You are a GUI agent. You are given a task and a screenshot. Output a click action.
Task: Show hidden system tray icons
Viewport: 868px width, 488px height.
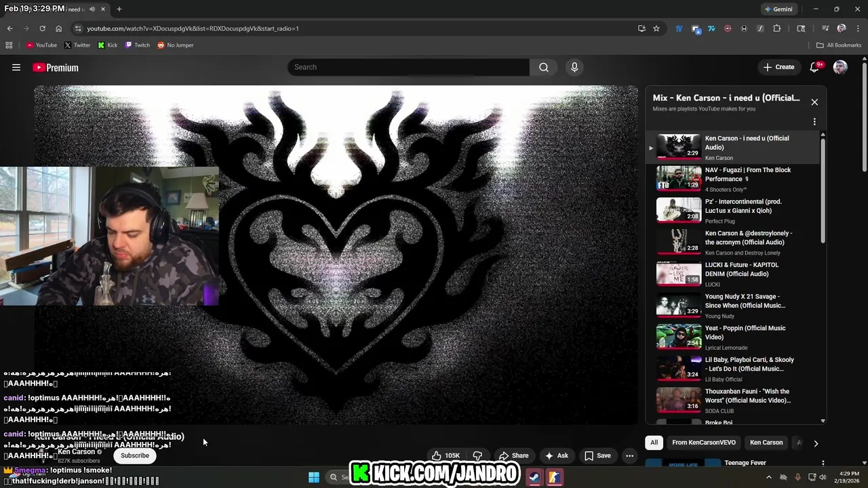click(x=768, y=477)
